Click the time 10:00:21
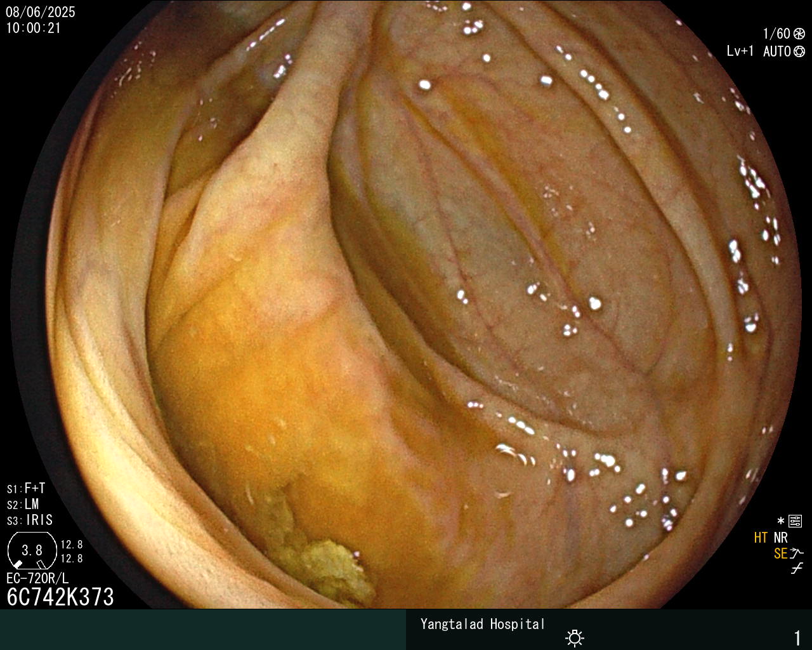The height and width of the screenshot is (650, 812). [34, 28]
